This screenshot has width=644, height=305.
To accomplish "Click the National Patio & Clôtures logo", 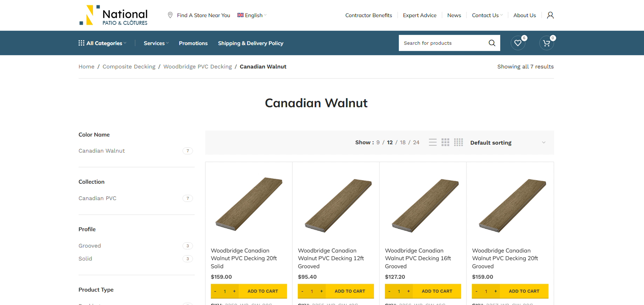I will [113, 15].
